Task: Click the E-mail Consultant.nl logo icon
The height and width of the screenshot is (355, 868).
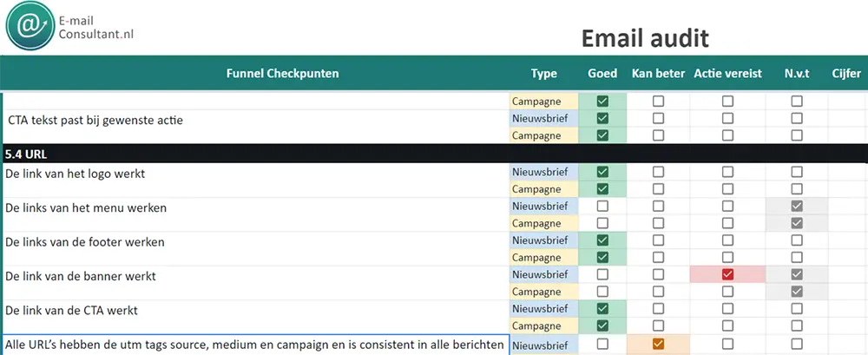Action: tap(30, 26)
